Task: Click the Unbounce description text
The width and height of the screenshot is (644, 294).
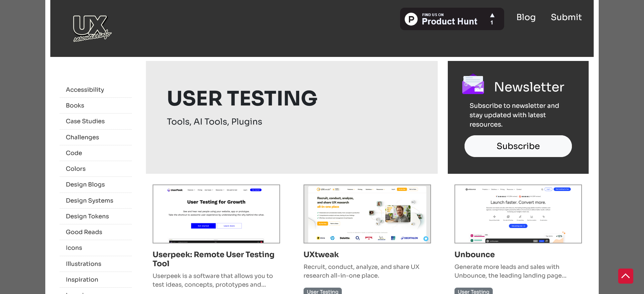Action: click(511, 271)
